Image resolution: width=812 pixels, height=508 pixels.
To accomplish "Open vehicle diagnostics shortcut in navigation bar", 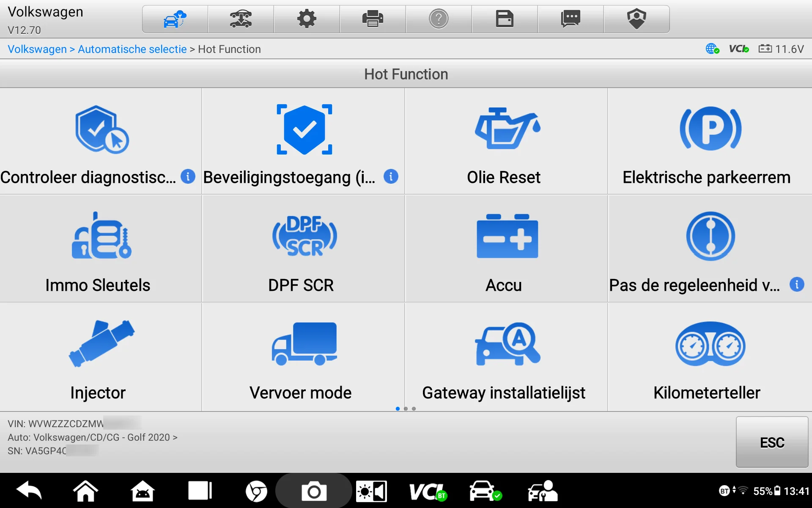I will (485, 491).
